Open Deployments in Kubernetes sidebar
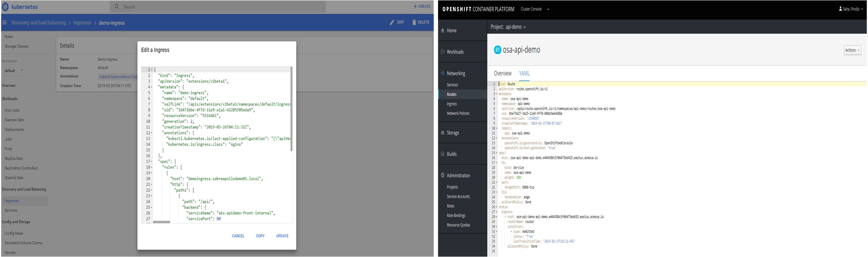 click(x=14, y=130)
